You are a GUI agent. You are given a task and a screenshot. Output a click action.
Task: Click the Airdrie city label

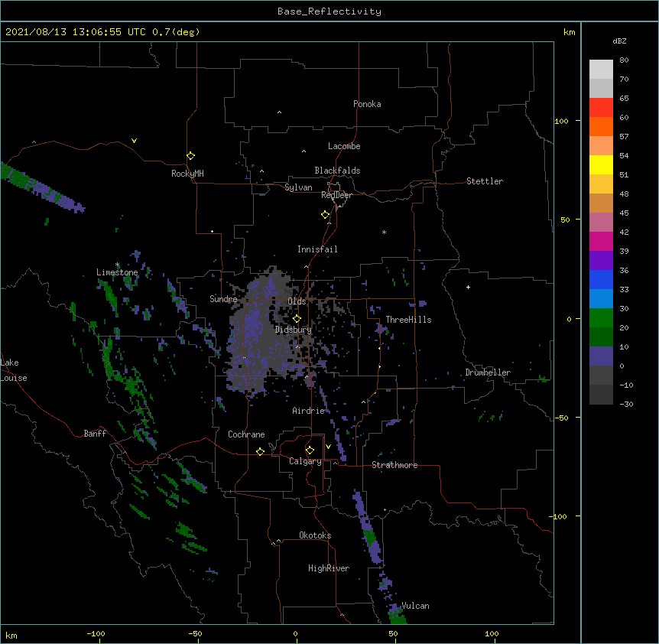[309, 411]
